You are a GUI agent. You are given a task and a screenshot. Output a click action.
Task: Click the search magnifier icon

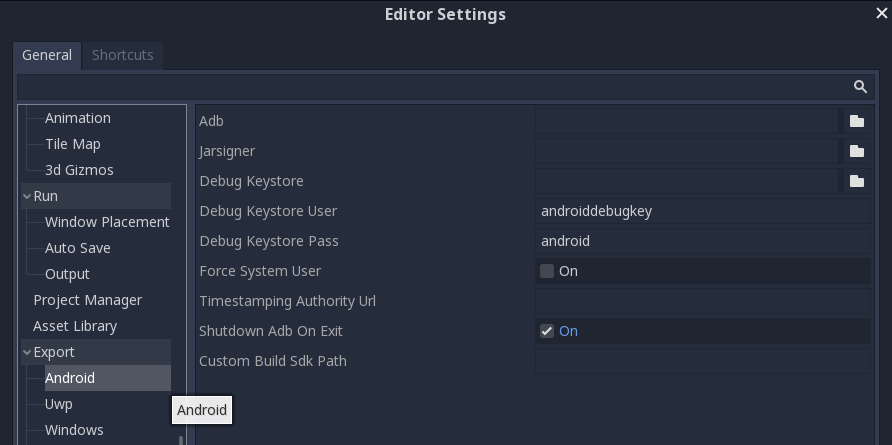pyautogui.click(x=860, y=86)
